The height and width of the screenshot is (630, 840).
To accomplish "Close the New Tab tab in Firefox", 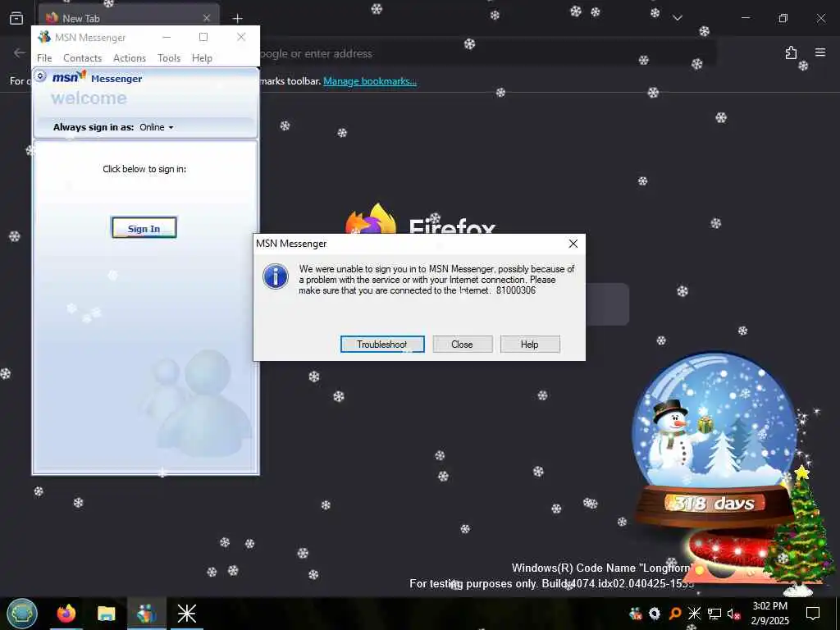I will tap(206, 18).
